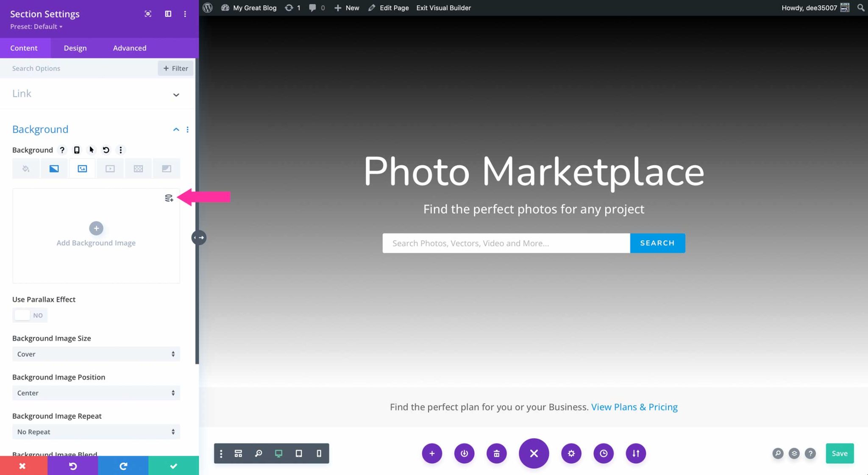Click View Plans & Pricing link

pyautogui.click(x=634, y=406)
